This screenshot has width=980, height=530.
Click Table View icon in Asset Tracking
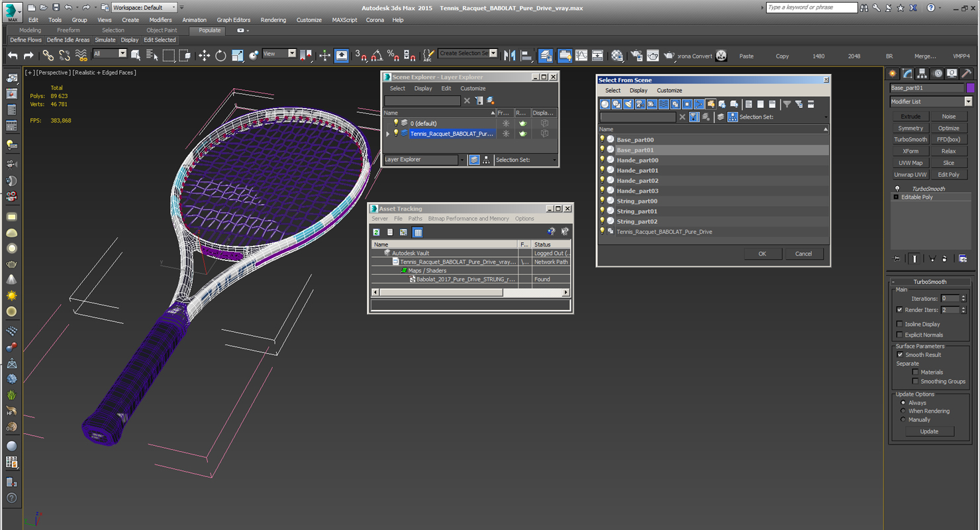(x=418, y=232)
